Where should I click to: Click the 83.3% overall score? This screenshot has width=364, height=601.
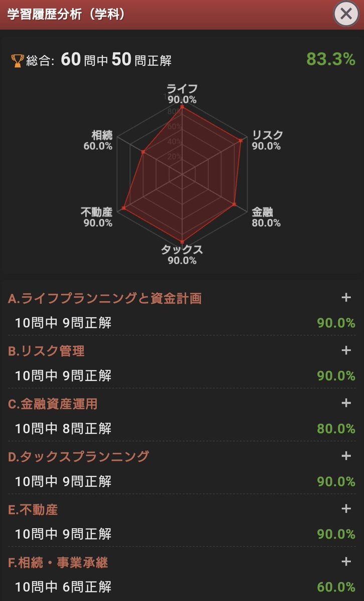(330, 60)
